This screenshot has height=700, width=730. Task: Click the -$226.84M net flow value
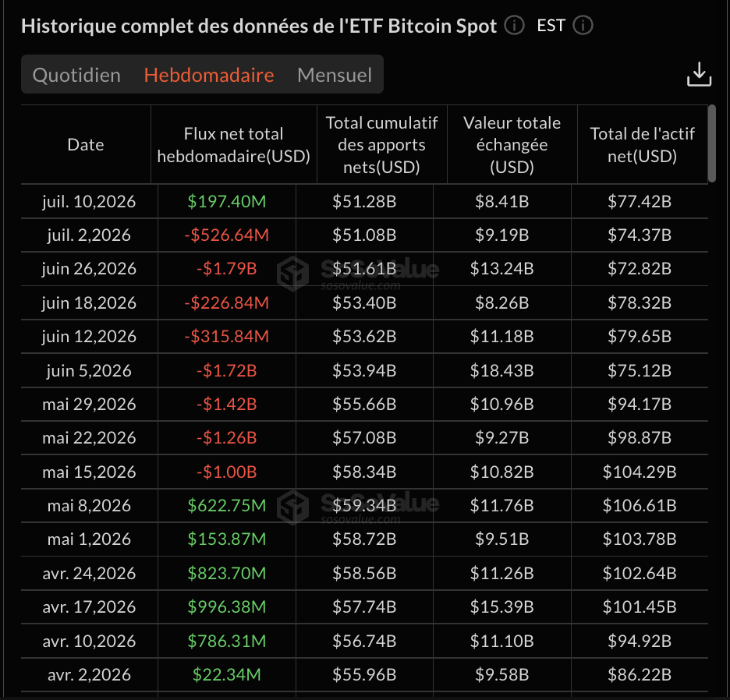[227, 303]
